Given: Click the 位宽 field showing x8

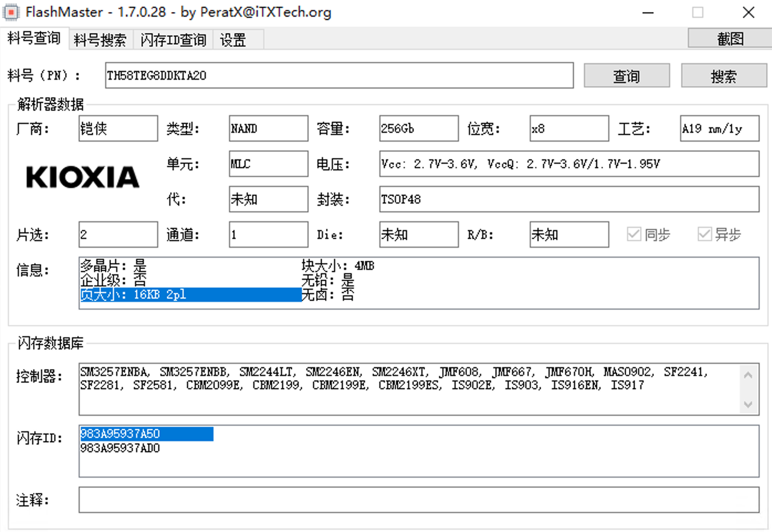Looking at the screenshot, I should [569, 128].
